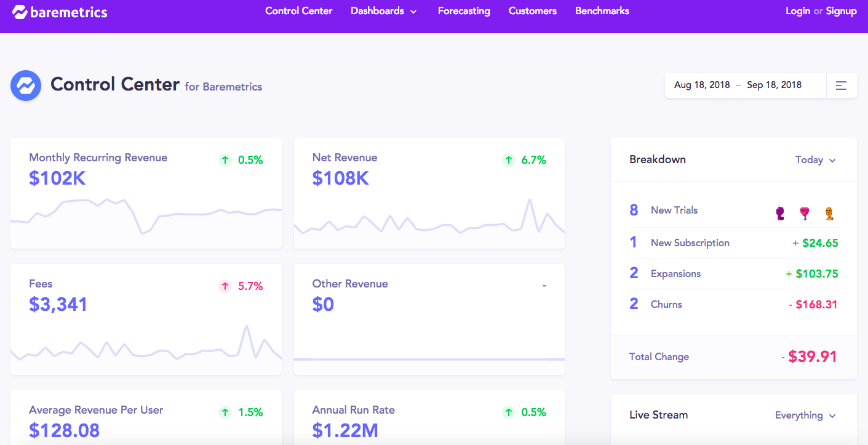Open the filter menu icon beside date range
The width and height of the screenshot is (868, 445).
click(841, 86)
